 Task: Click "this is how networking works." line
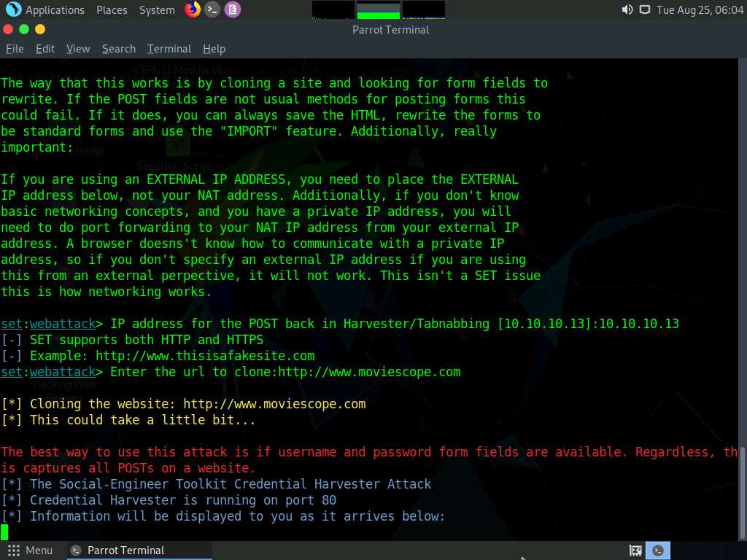click(107, 292)
